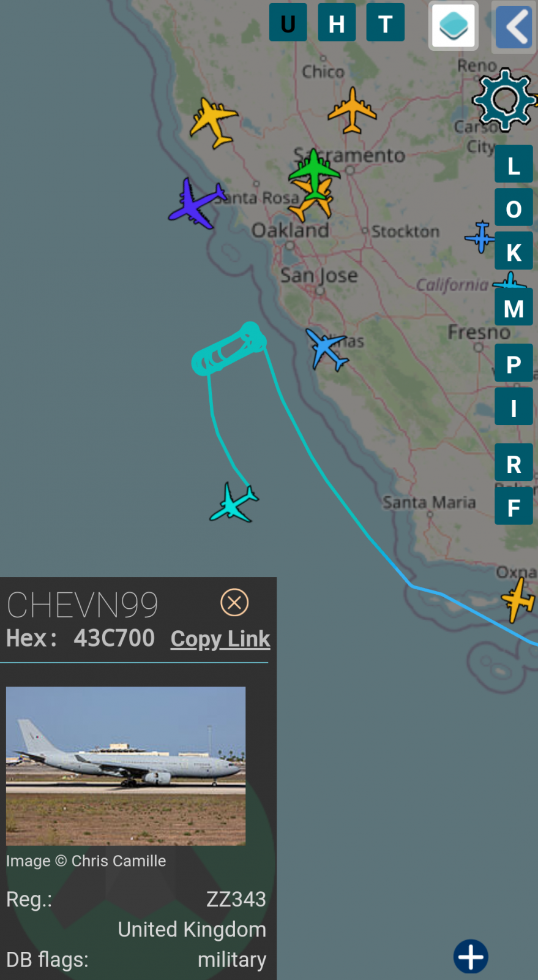Open the settings gear icon

coord(504,100)
